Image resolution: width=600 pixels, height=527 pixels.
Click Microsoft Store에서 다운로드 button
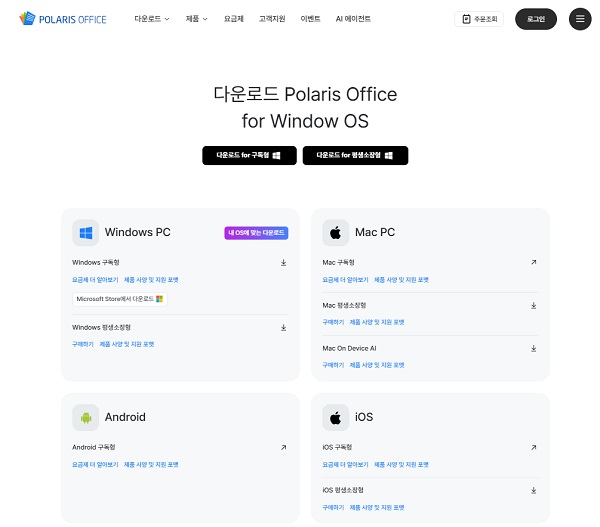120,299
